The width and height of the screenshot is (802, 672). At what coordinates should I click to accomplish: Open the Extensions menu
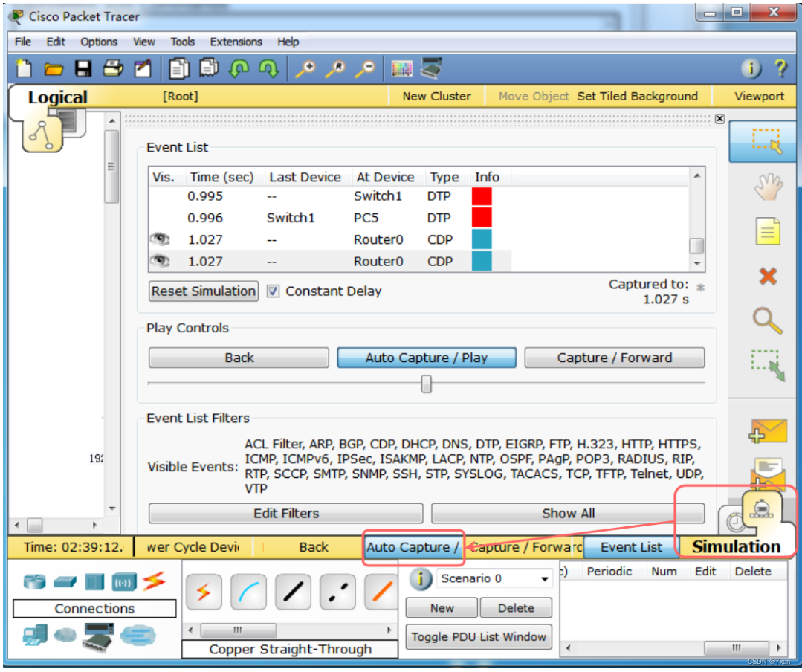pos(236,42)
